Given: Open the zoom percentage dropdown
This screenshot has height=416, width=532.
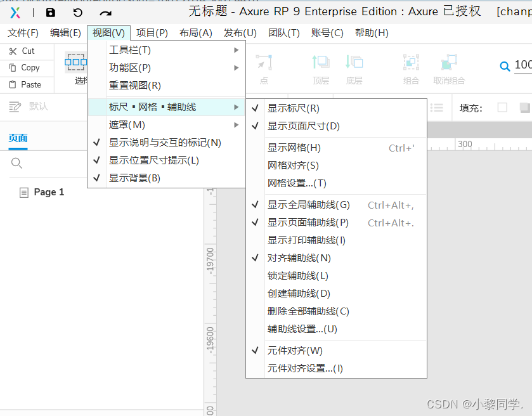Looking at the screenshot, I should point(523,65).
